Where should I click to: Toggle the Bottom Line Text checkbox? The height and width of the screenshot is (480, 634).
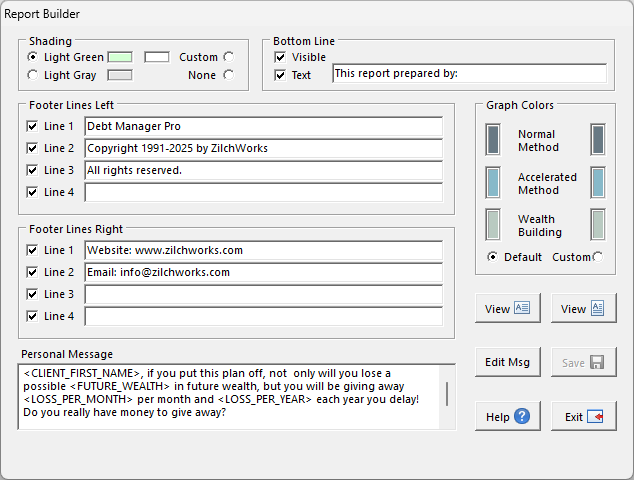[280, 75]
